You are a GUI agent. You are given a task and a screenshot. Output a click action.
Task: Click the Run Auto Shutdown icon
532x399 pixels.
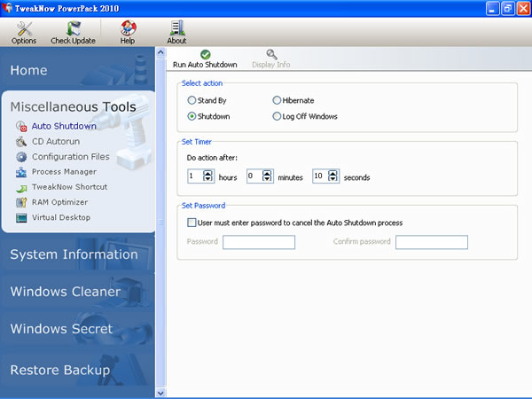[205, 55]
